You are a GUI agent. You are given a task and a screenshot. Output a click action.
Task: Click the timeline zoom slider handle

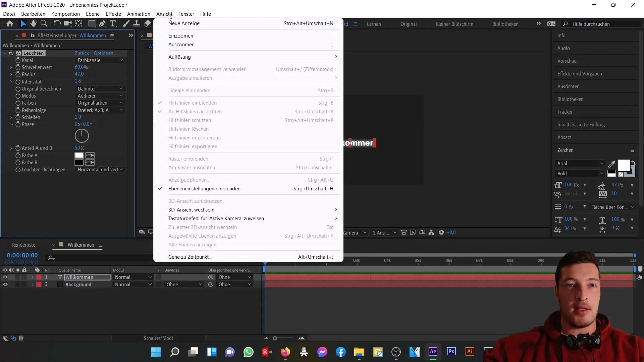click(x=275, y=339)
